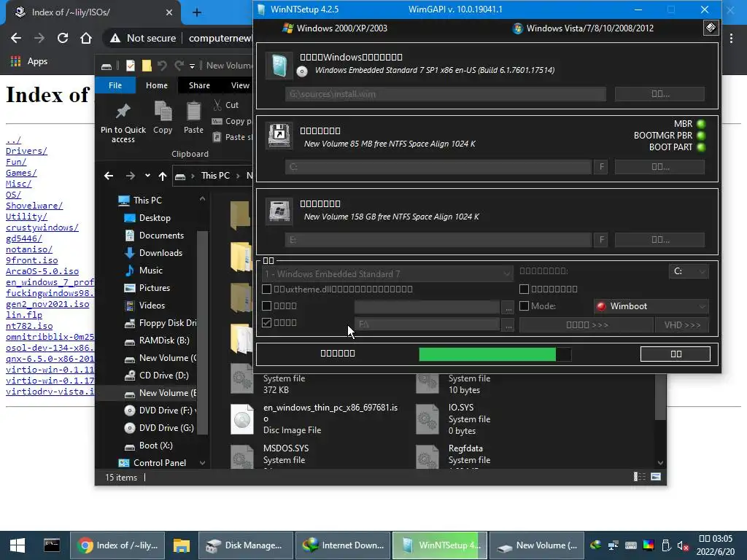Click the F format button for boot drive C:

click(601, 167)
